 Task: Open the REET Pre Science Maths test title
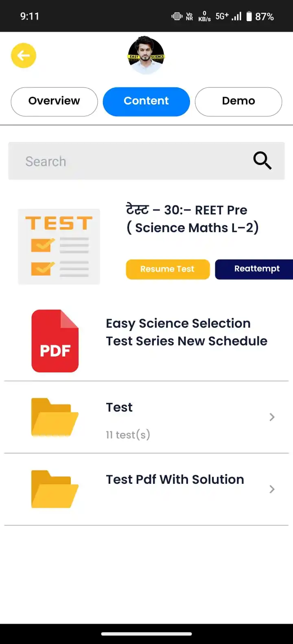192,219
